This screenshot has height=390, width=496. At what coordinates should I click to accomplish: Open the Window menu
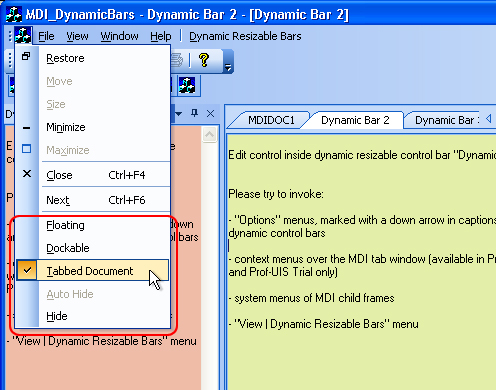coord(119,36)
